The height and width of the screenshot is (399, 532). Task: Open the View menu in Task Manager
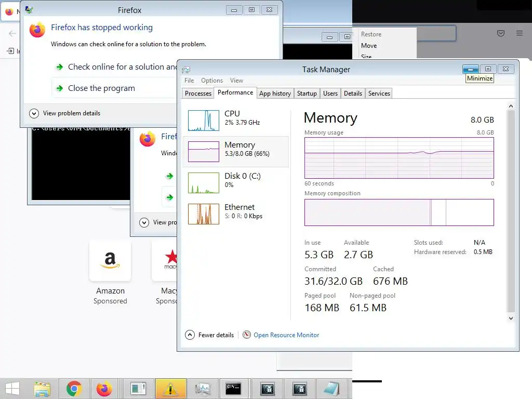pyautogui.click(x=236, y=81)
